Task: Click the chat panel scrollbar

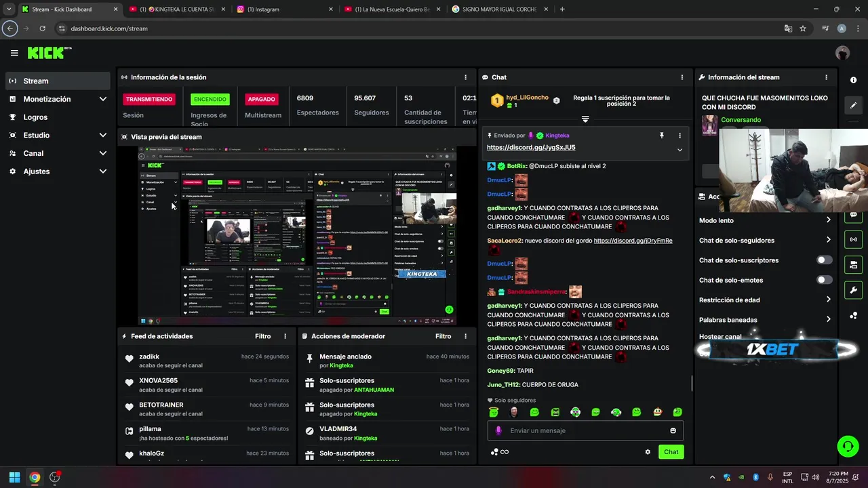Action: (692, 384)
